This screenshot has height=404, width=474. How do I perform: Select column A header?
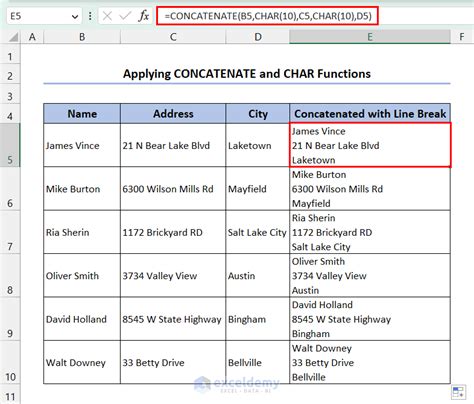coord(32,37)
